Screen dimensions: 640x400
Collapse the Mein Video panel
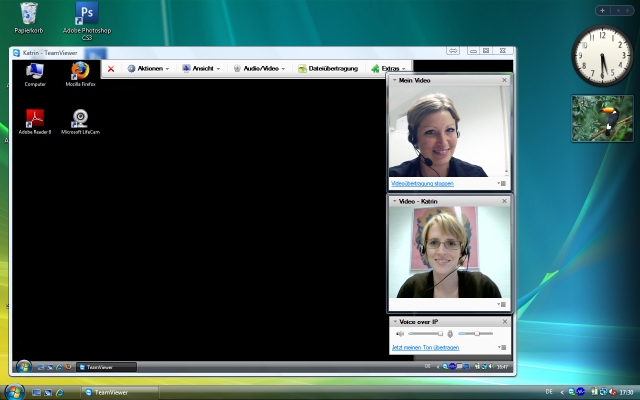395,80
